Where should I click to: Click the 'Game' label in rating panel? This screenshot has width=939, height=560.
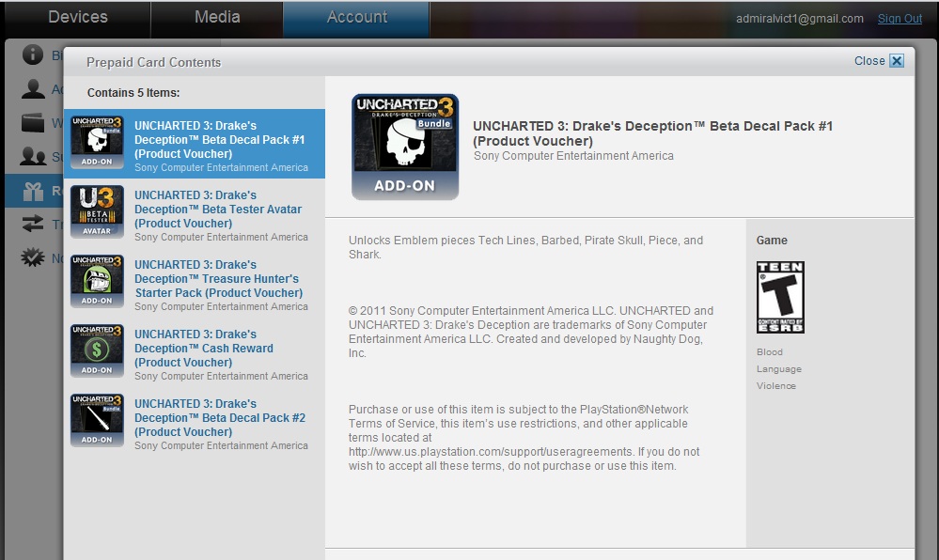coord(772,241)
